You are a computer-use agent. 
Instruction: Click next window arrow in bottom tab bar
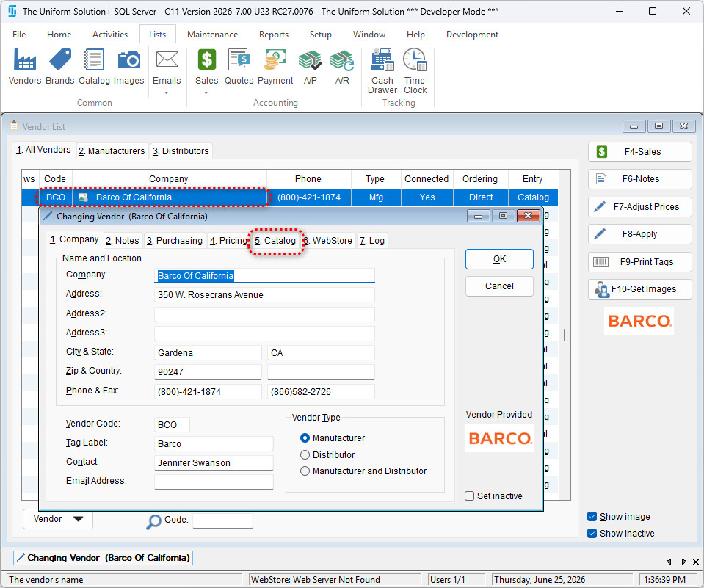coord(683,562)
